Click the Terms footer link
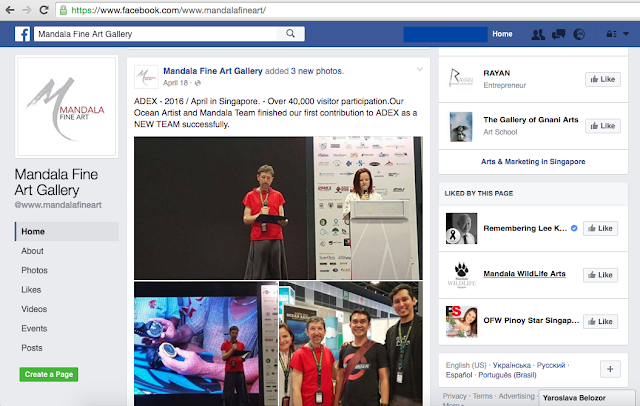Image resolution: width=640 pixels, height=406 pixels. 482,396
